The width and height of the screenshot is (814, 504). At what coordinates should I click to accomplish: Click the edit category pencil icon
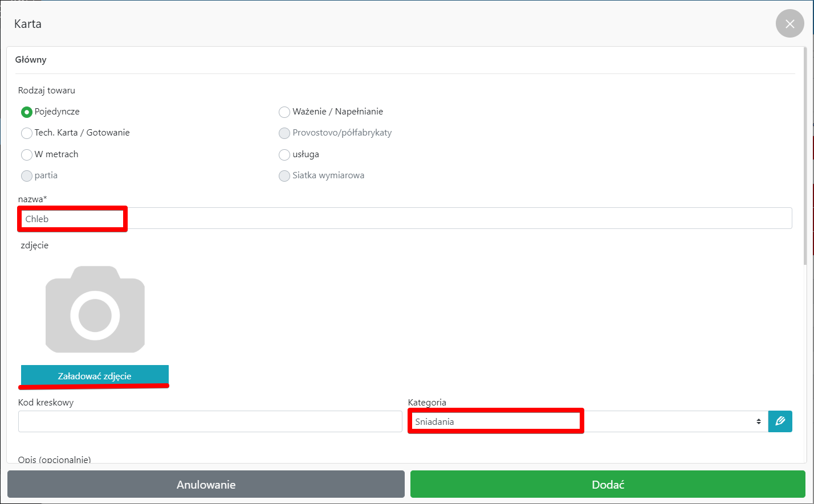point(780,421)
